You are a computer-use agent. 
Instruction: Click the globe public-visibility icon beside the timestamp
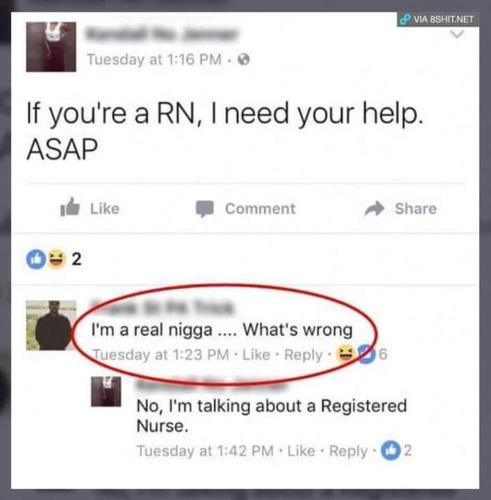pos(244,60)
